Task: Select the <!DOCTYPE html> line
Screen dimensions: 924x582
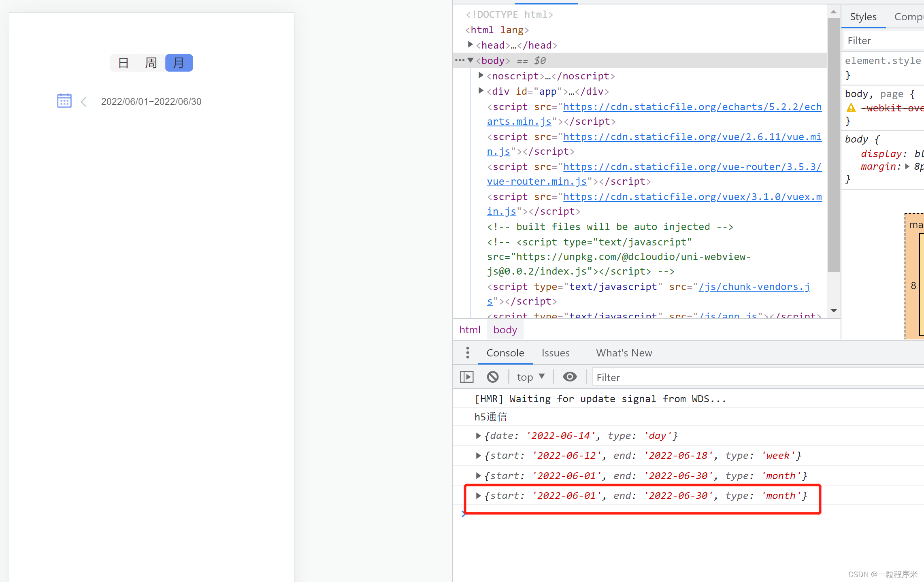Action: coord(509,15)
